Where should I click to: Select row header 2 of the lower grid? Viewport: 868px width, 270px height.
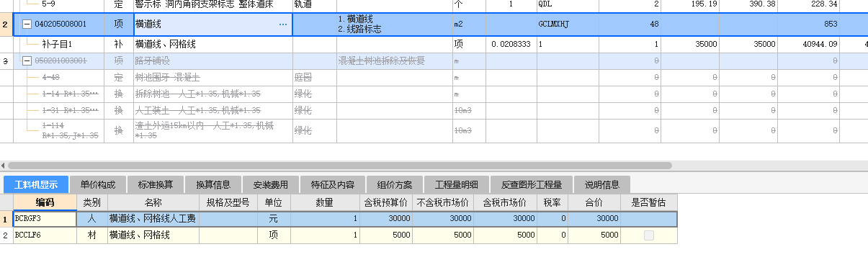(6, 235)
